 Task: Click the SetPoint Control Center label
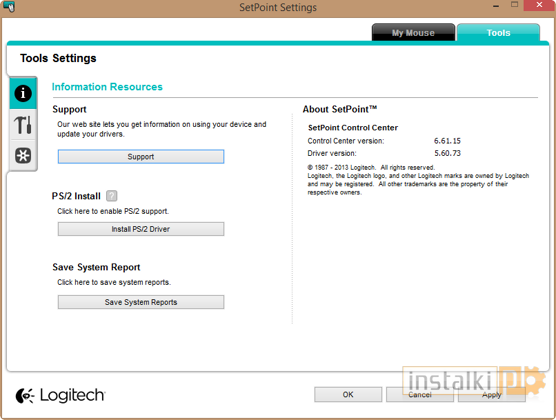click(353, 127)
